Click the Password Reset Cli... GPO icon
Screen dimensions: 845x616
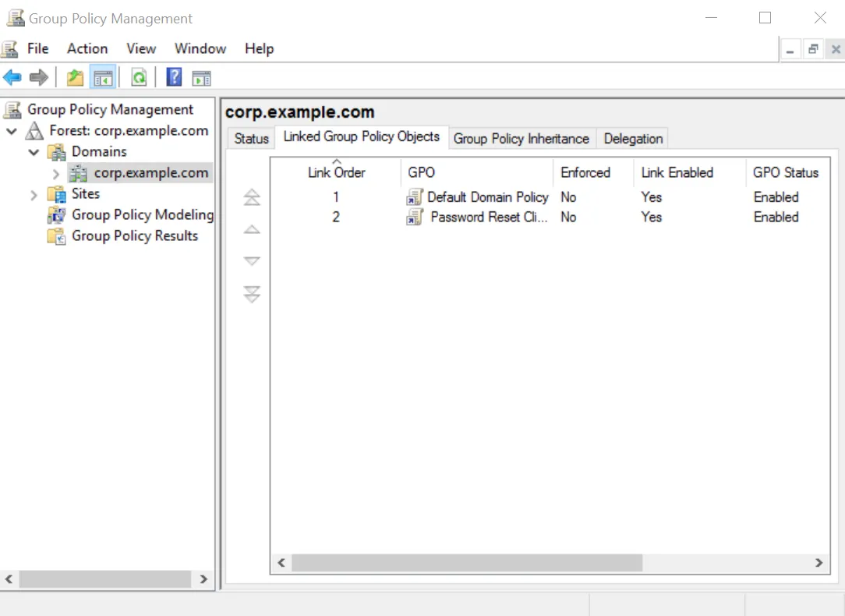point(415,218)
